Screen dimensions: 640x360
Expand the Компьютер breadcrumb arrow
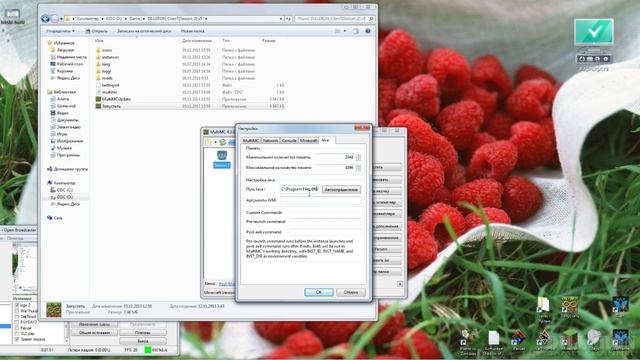pos(101,19)
